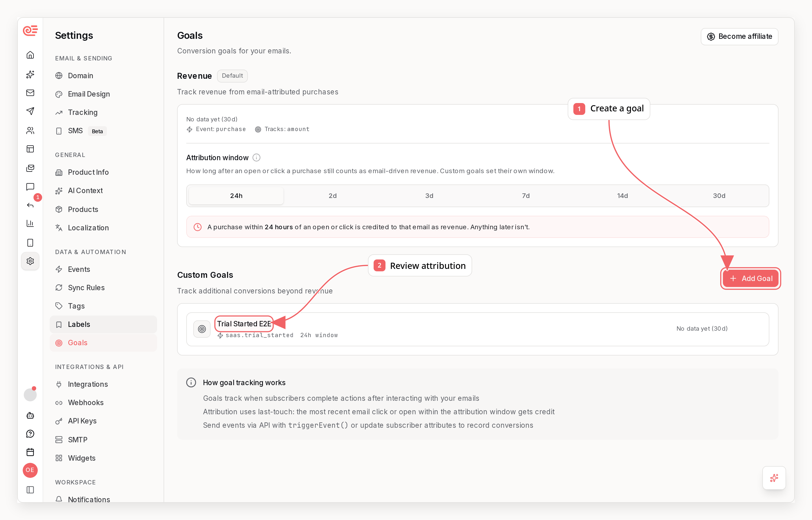Select the 24h attribution window

[x=236, y=196]
